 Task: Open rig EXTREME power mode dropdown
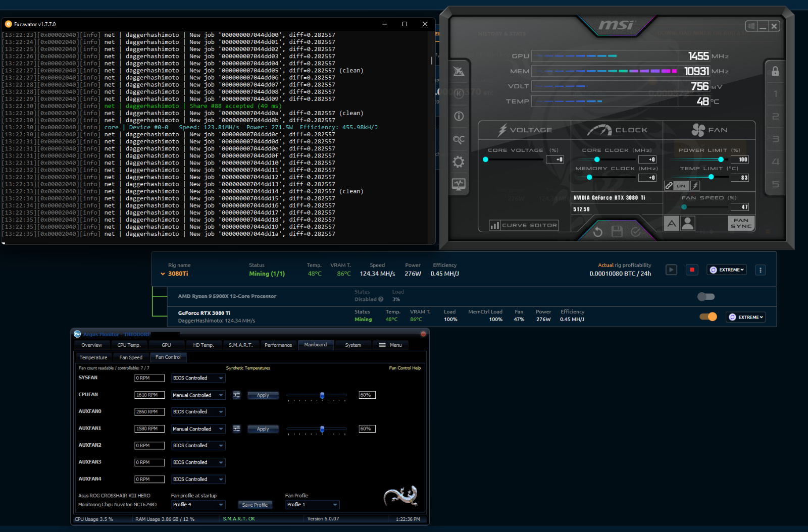727,270
